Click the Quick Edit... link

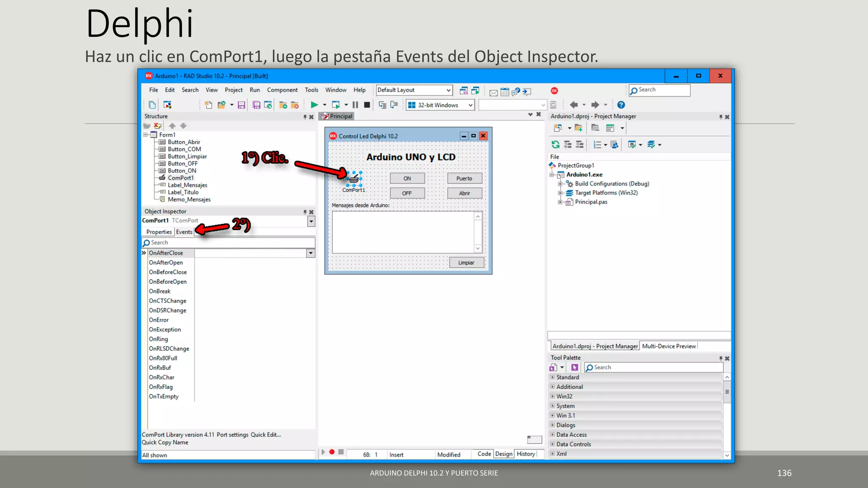(266, 435)
